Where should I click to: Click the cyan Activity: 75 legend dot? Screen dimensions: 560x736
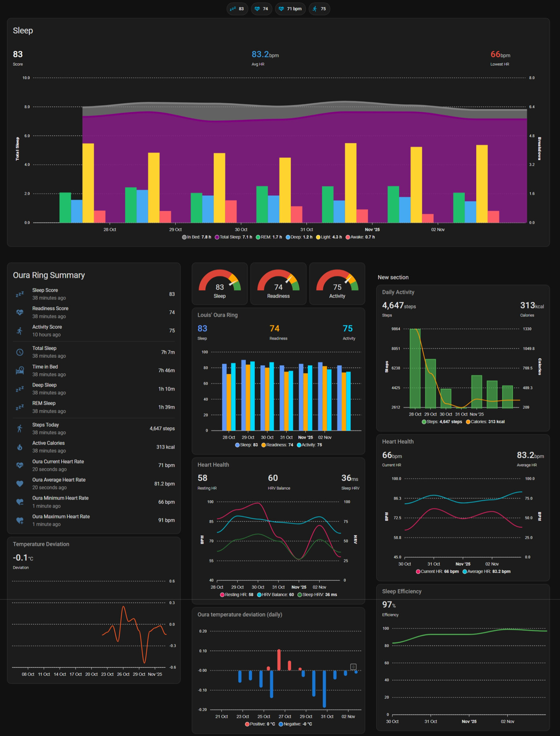point(299,445)
